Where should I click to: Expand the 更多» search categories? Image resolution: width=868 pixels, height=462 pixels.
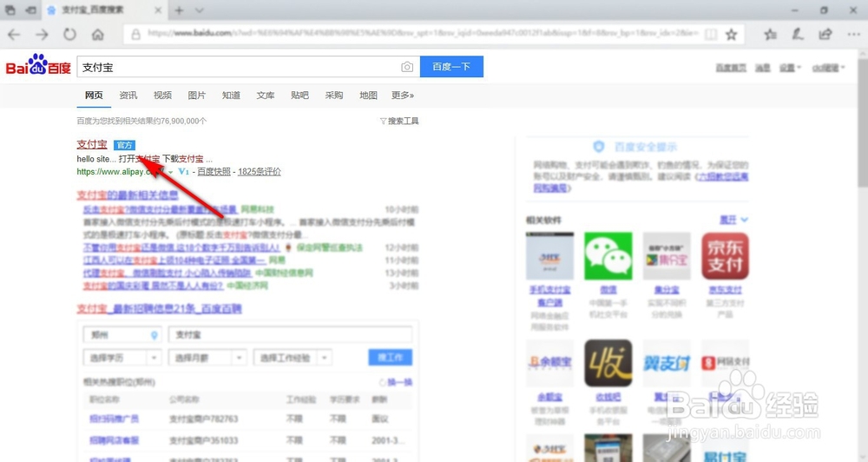[x=403, y=96]
